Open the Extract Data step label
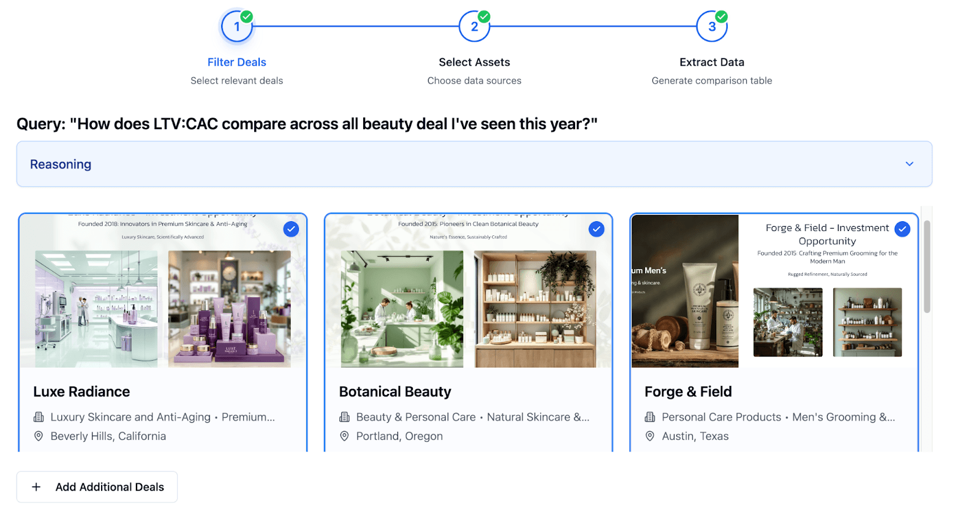Image resolution: width=980 pixels, height=514 pixels. (x=712, y=62)
